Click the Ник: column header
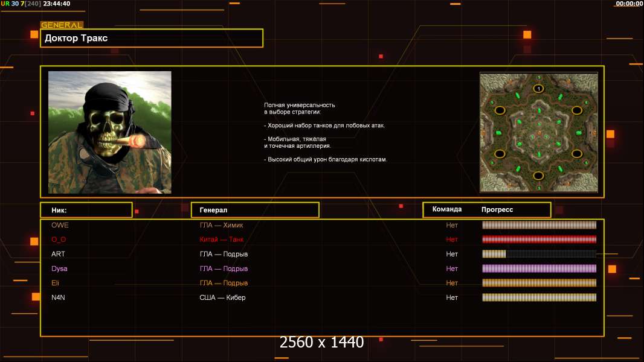This screenshot has height=362, width=644. tap(86, 210)
